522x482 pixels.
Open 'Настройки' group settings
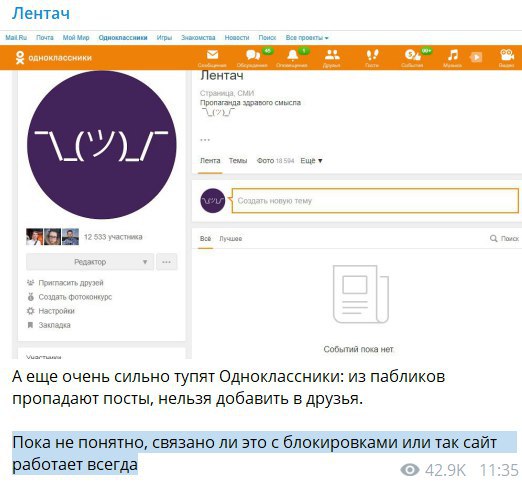56,311
